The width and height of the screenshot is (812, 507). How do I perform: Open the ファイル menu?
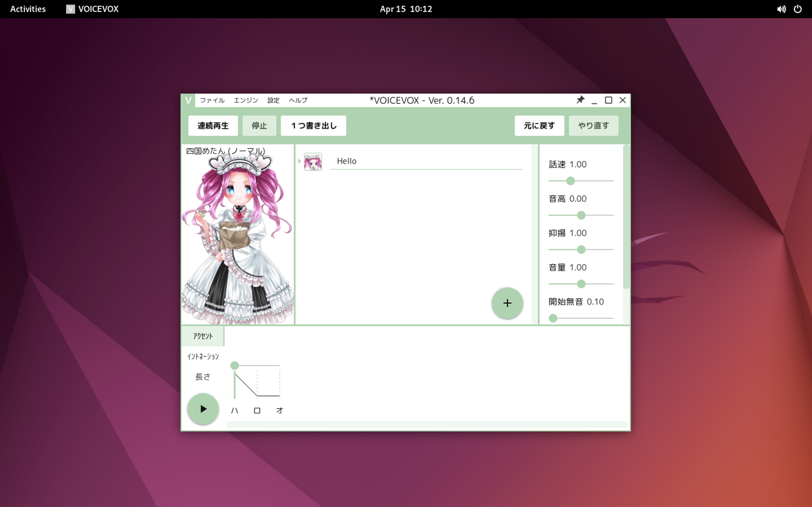[x=212, y=100]
